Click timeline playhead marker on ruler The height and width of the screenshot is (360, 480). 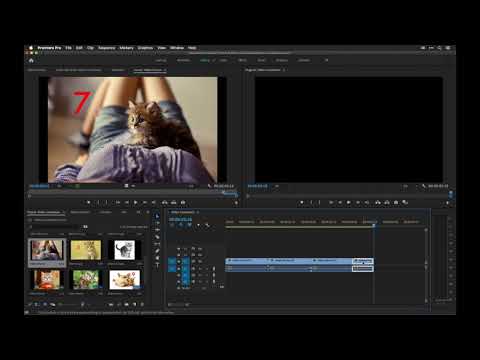point(374,226)
